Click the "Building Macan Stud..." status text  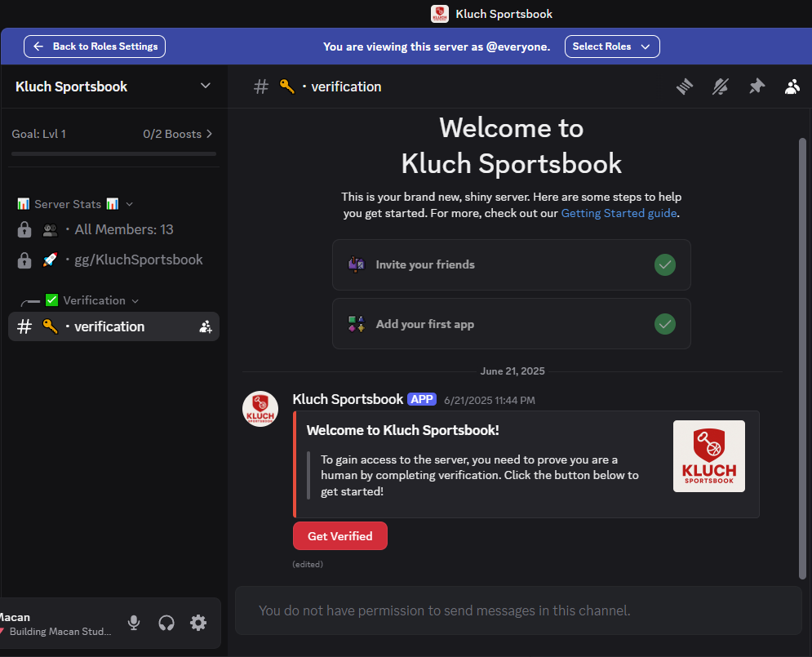click(60, 631)
